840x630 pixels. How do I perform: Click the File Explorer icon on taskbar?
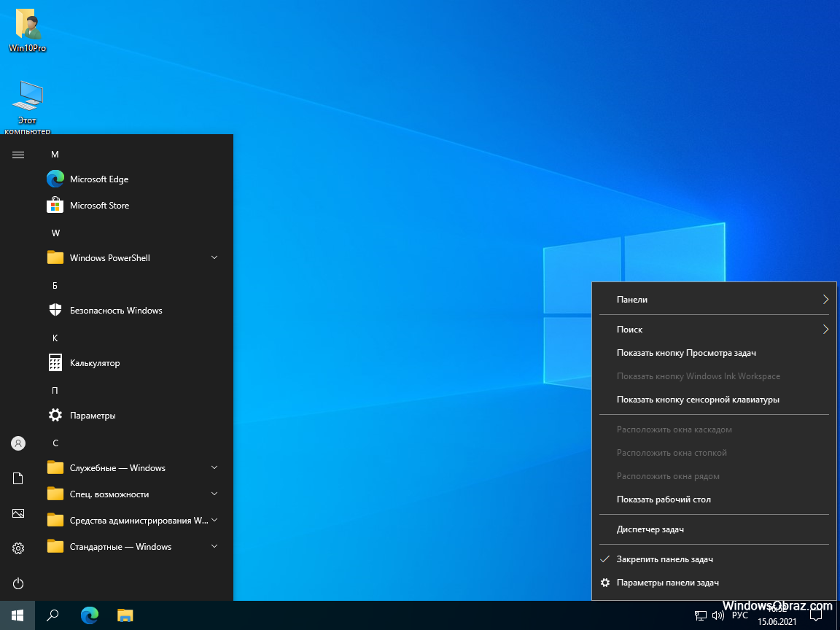point(125,615)
